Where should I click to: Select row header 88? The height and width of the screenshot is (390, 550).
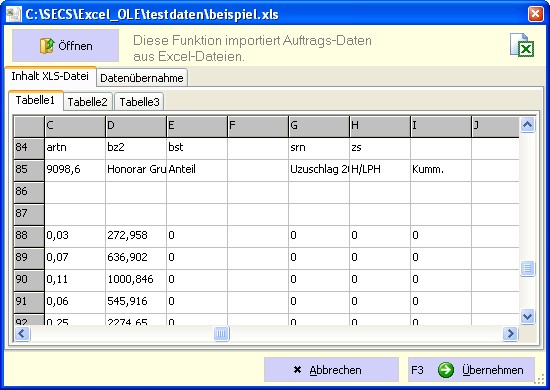tap(29, 236)
